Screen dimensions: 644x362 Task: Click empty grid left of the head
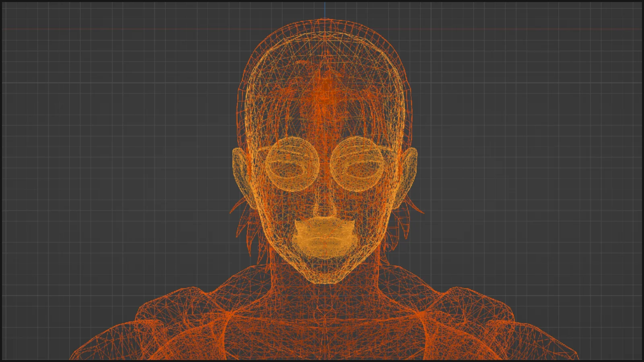(121, 161)
